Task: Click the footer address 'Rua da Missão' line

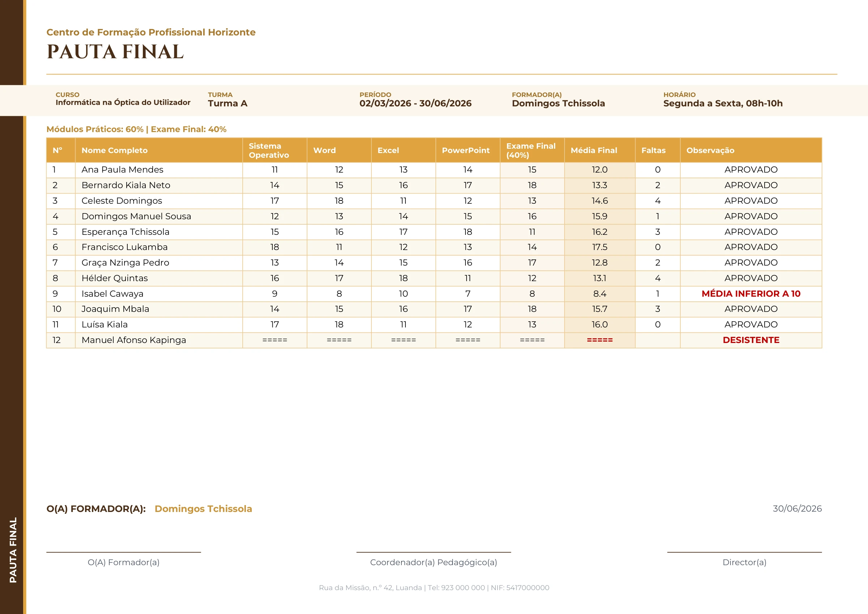Action: (434, 588)
